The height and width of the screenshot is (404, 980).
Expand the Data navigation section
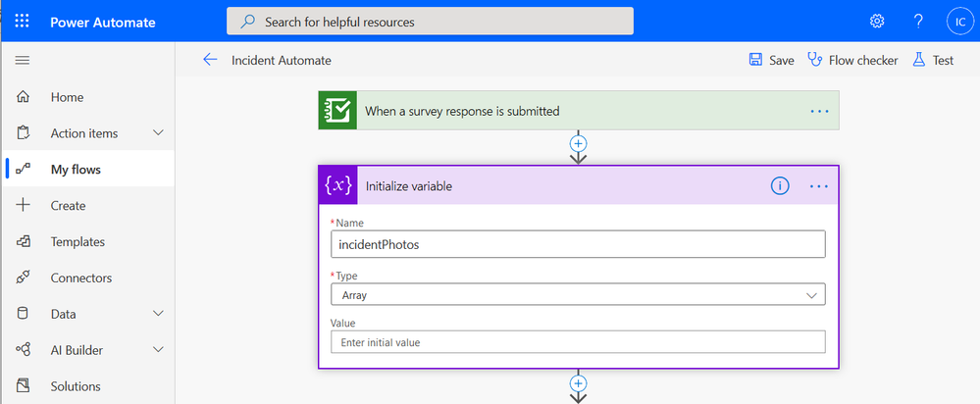point(159,314)
